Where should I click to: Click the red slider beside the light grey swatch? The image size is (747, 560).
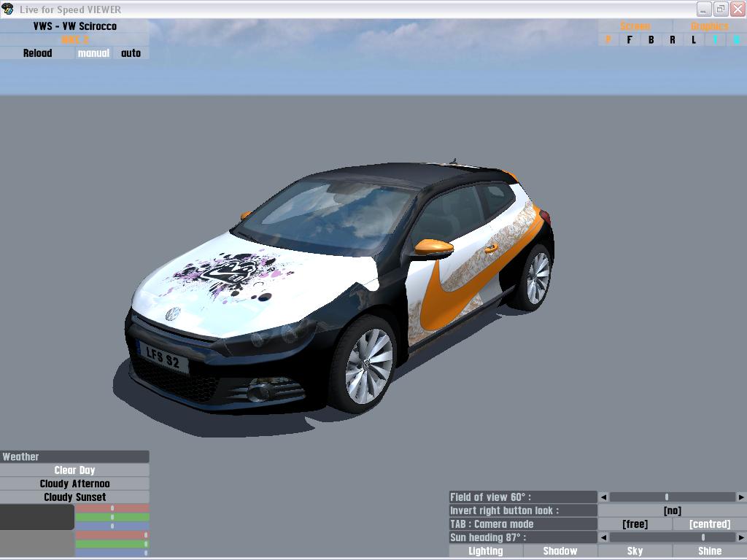[112, 535]
